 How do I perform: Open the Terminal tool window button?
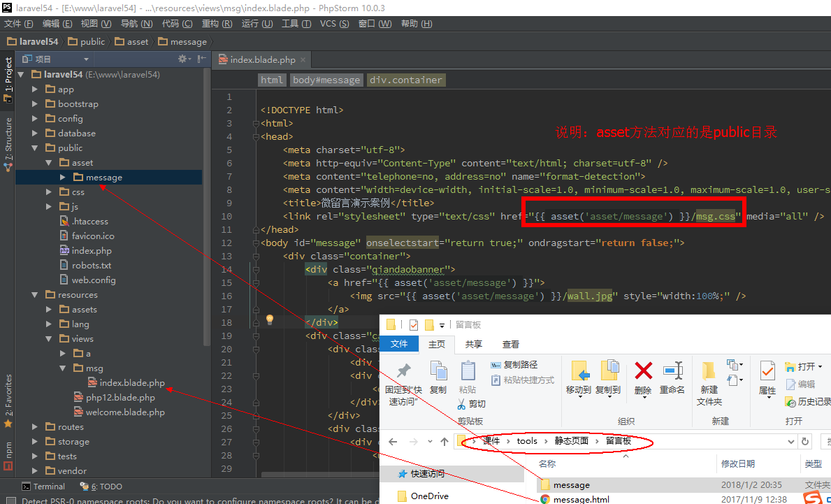[43, 487]
